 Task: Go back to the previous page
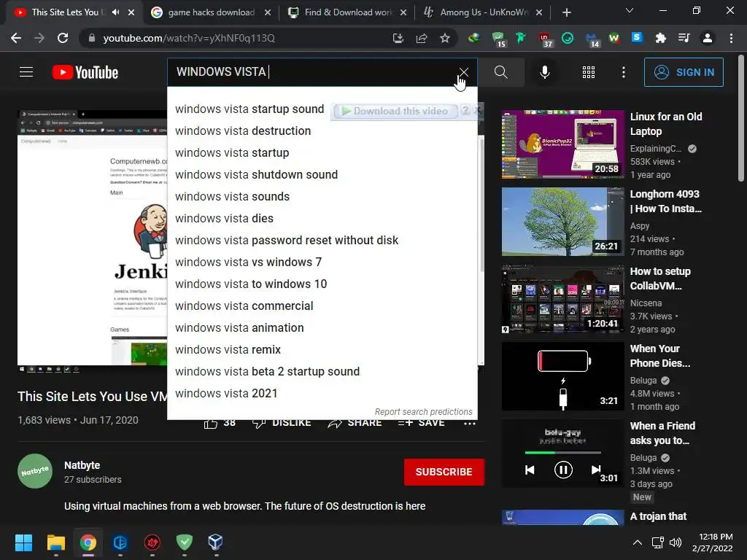point(16,38)
